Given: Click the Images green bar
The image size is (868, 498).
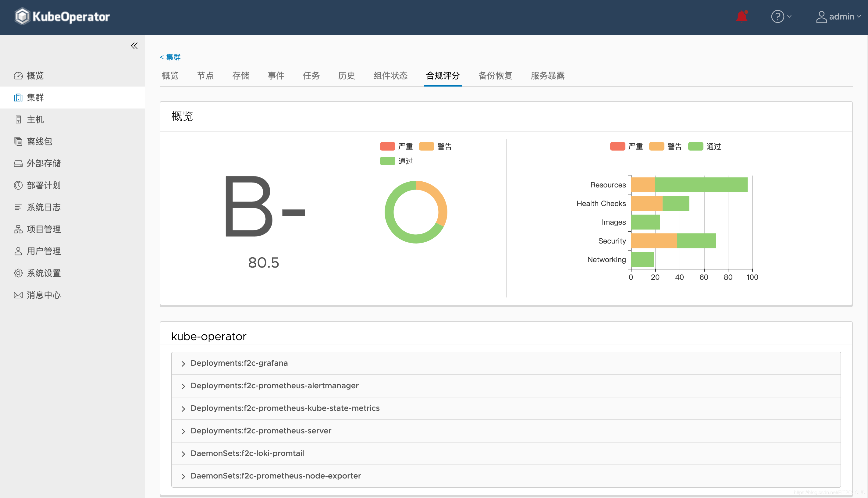Looking at the screenshot, I should coord(646,222).
